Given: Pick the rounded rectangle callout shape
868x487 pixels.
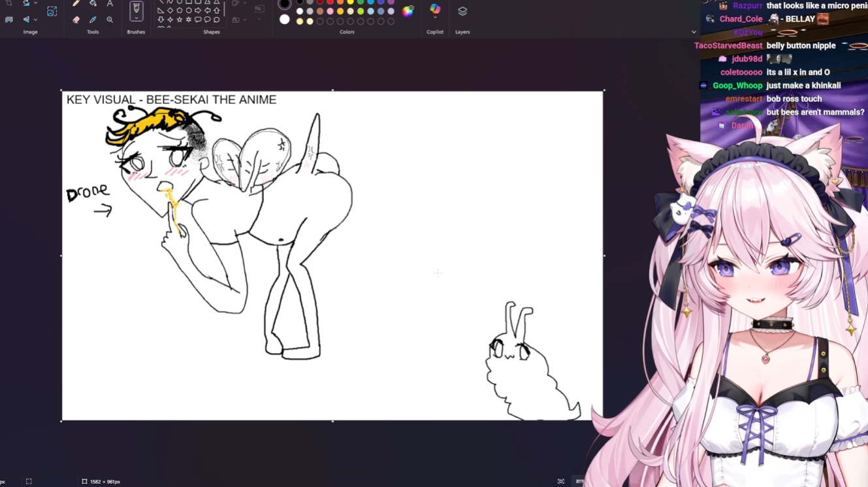Looking at the screenshot, I should pos(198,20).
